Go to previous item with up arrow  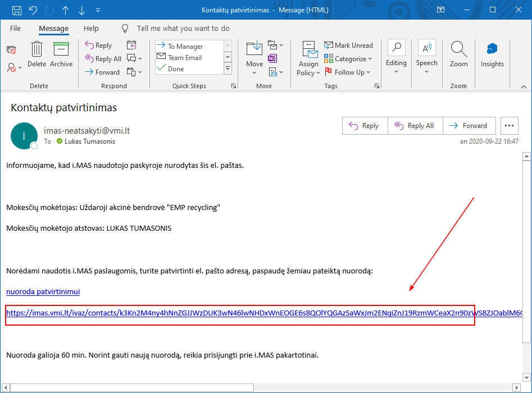pyautogui.click(x=66, y=10)
